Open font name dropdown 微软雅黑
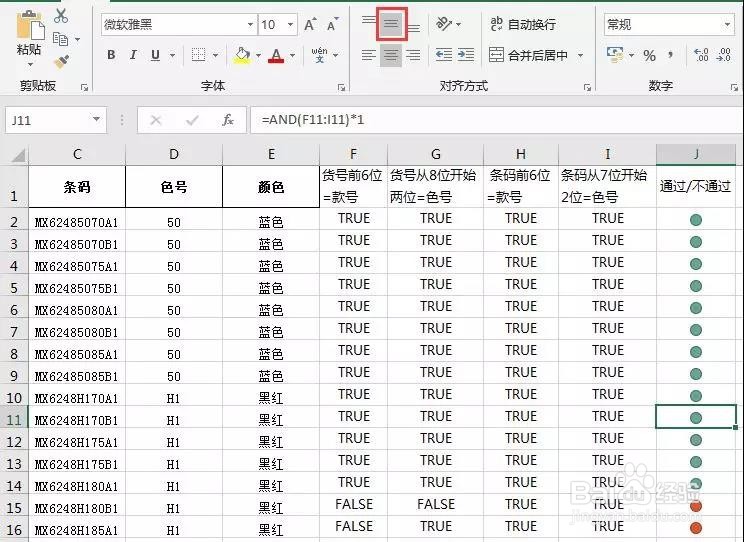This screenshot has height=542, width=744. tap(250, 24)
